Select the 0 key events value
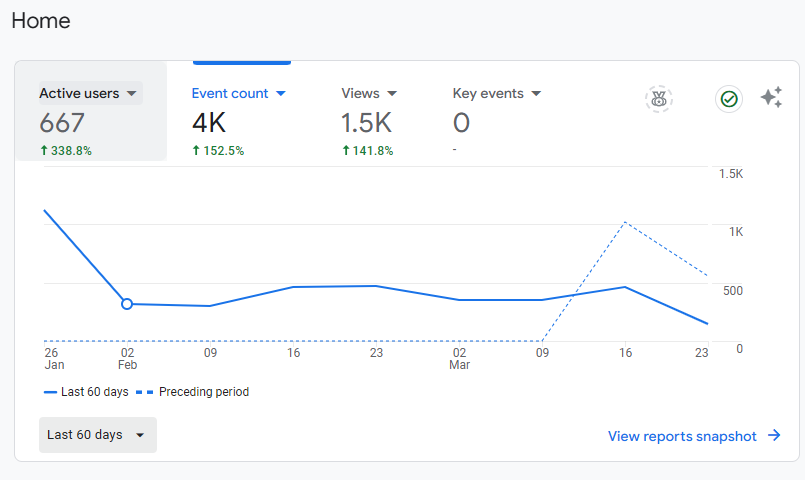The height and width of the screenshot is (480, 805). point(461,123)
